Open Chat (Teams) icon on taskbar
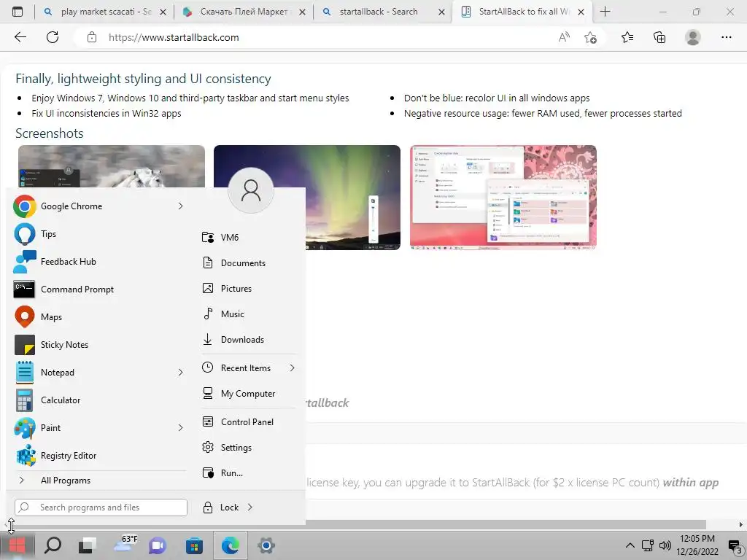Viewport: 747px width, 560px height. pos(158,545)
